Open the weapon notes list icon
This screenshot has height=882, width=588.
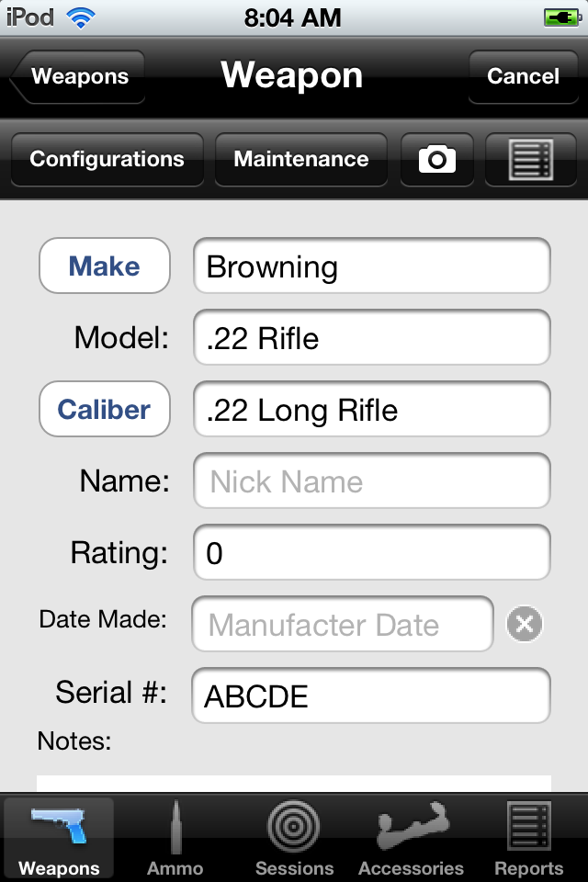(530, 159)
